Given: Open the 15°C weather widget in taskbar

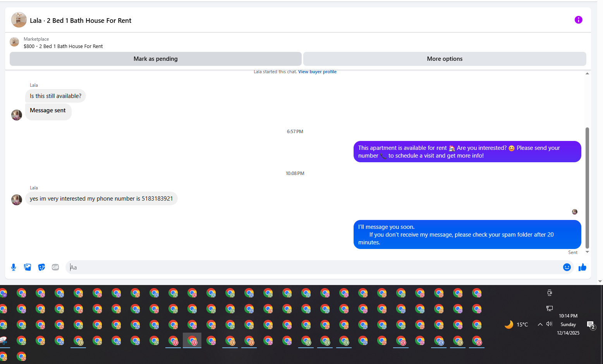Looking at the screenshot, I should (x=516, y=325).
